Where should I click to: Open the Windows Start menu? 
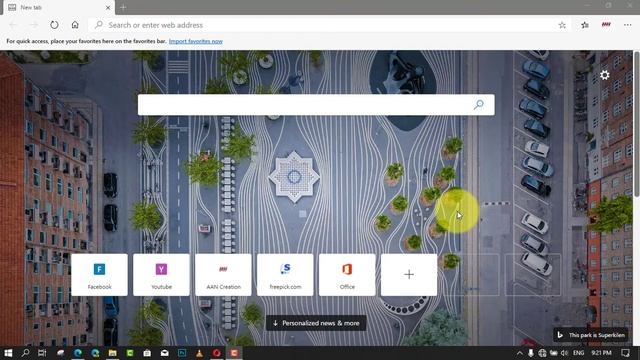pos(8,353)
